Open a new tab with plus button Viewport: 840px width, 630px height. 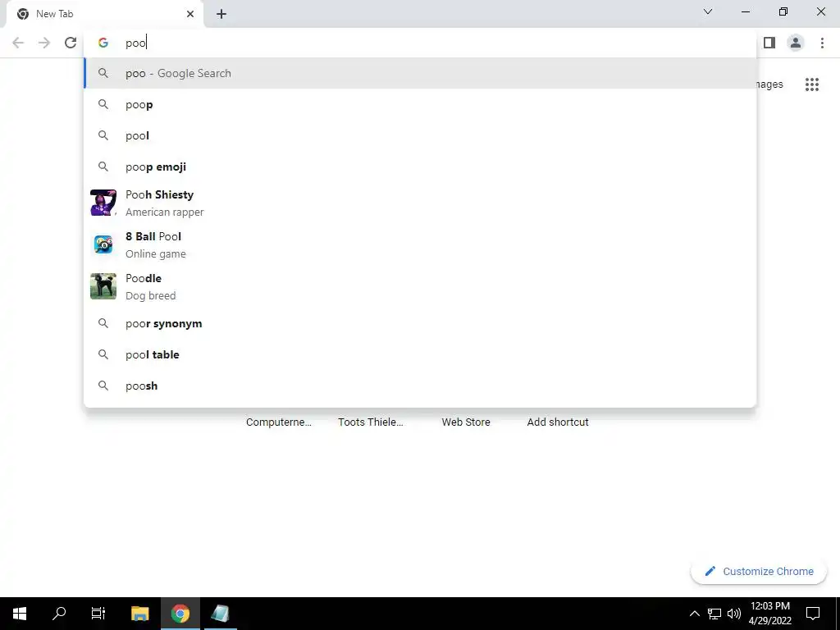[221, 14]
